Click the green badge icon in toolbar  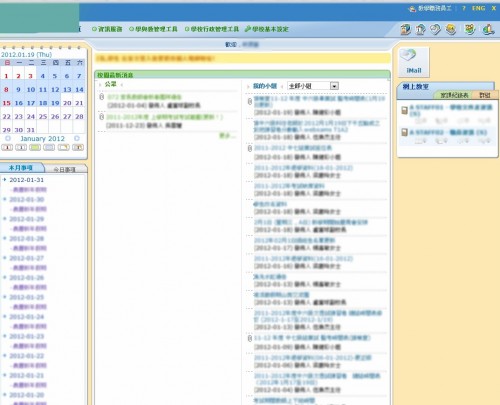470,29
